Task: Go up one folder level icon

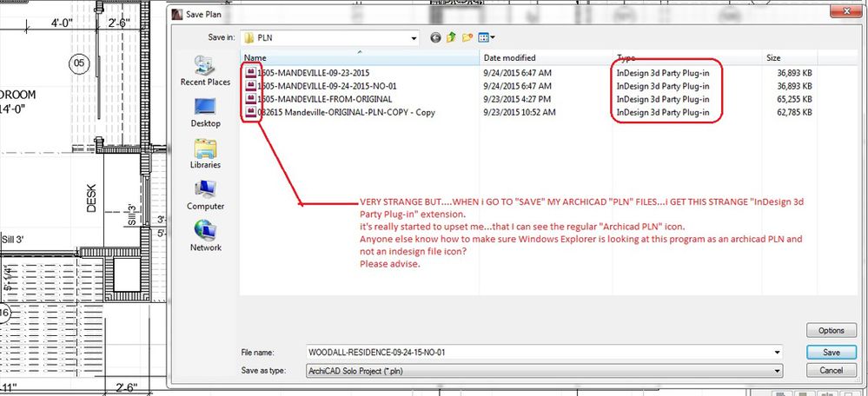Action: [451, 37]
